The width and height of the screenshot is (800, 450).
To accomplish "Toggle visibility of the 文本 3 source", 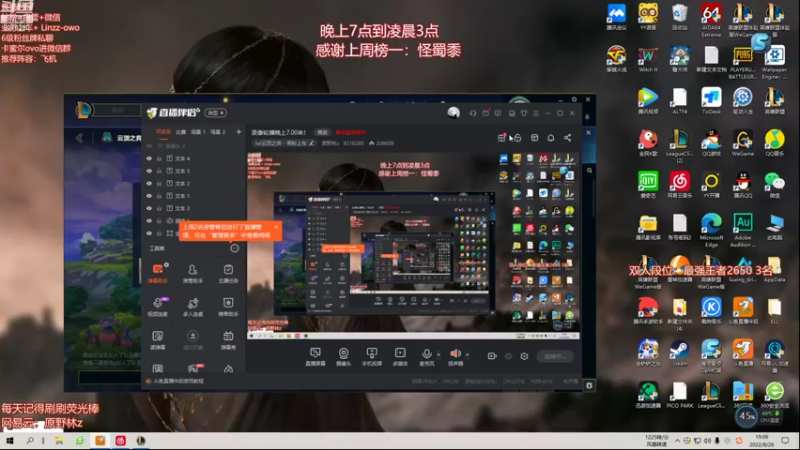I will coord(149,208).
